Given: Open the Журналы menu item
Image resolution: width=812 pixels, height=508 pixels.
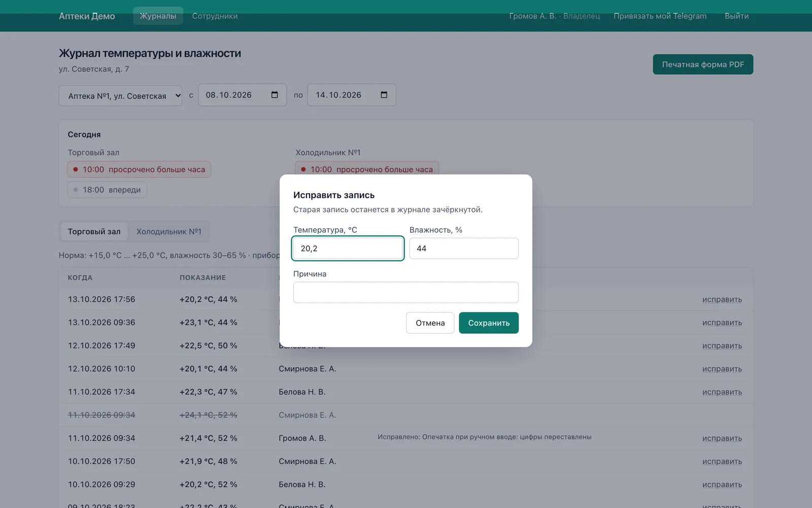Looking at the screenshot, I should point(158,16).
